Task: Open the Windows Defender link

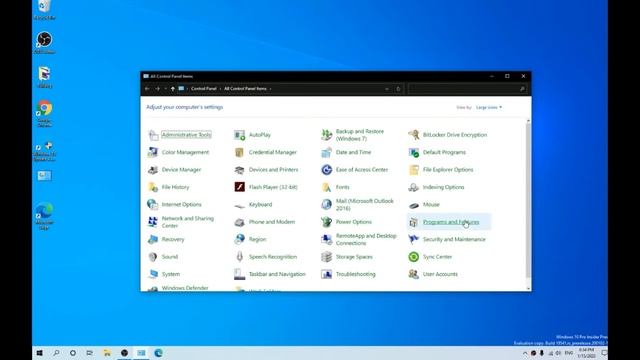Action: click(x=185, y=288)
